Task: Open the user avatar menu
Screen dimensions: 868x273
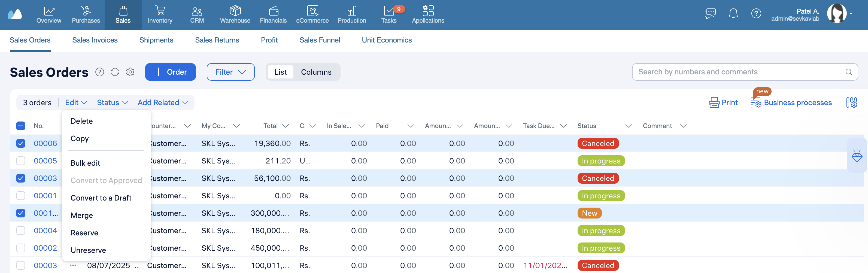Action: [x=837, y=13]
